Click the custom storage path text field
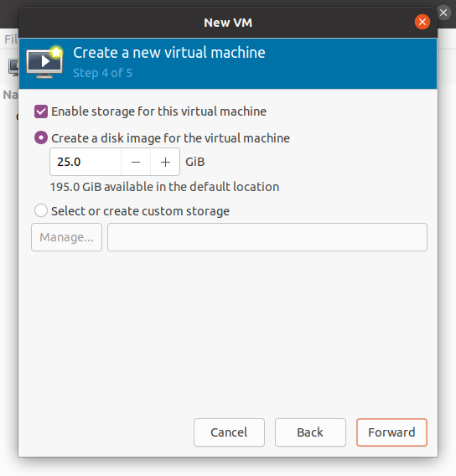456x476 pixels. [x=267, y=237]
